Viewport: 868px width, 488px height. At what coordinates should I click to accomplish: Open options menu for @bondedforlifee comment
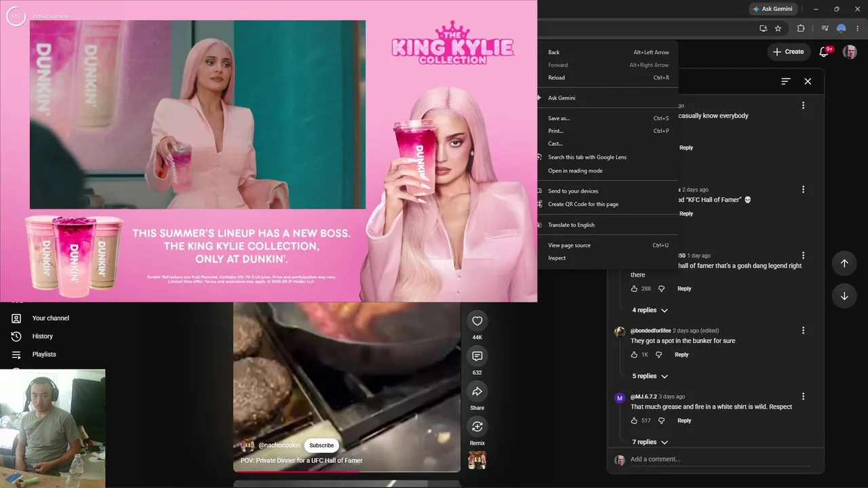click(803, 331)
